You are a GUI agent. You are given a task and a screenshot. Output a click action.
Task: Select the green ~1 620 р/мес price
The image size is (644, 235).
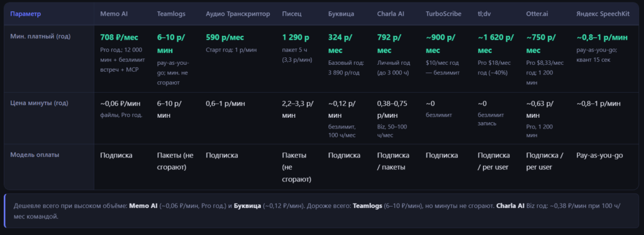point(496,43)
